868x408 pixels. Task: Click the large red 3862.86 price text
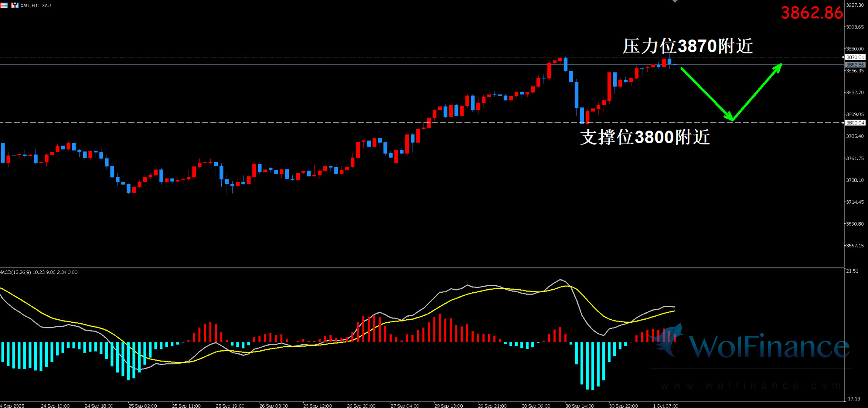tap(811, 13)
